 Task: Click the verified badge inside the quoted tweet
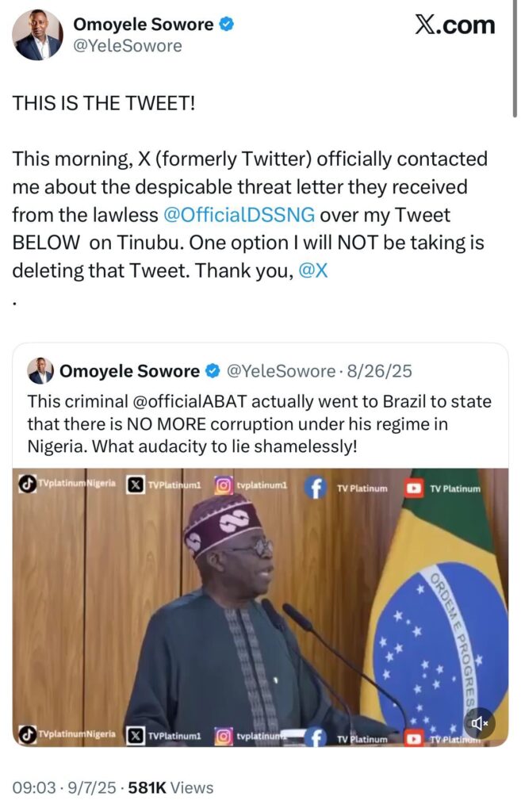(213, 370)
